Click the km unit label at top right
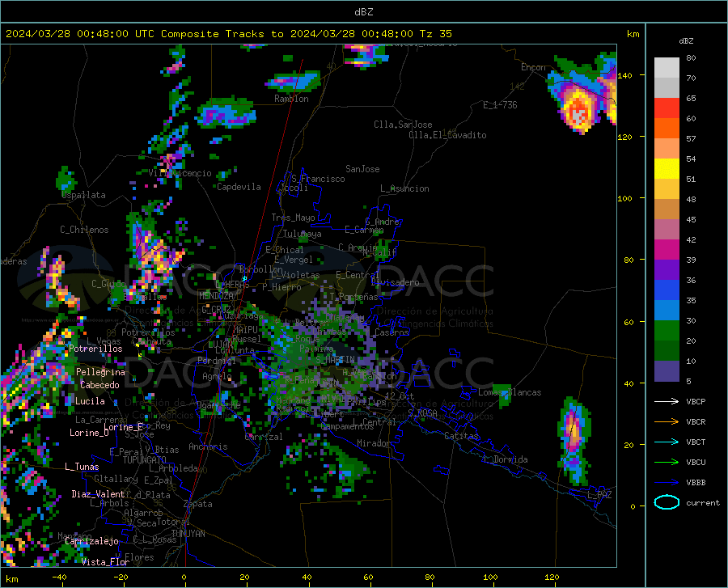The width and height of the screenshot is (728, 588). pos(633,34)
